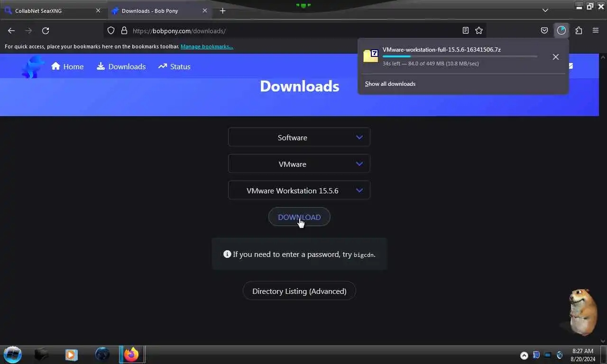
Task: View site security via the padlock icon
Action: pyautogui.click(x=124, y=30)
